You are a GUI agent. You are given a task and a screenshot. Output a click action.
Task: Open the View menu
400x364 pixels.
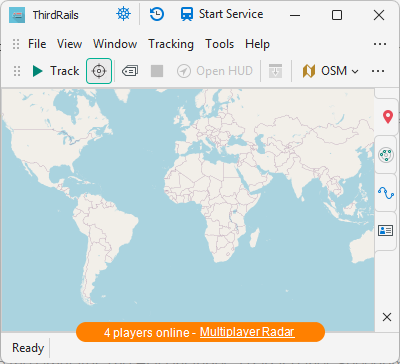point(69,44)
